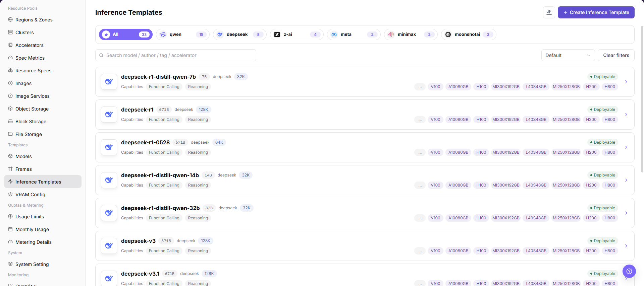Click the MI300X192GB tag on deepseek-v3

pos(506,251)
